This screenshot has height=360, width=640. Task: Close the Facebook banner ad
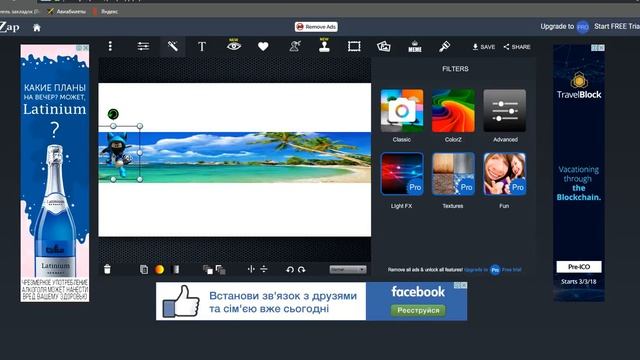tap(464, 285)
